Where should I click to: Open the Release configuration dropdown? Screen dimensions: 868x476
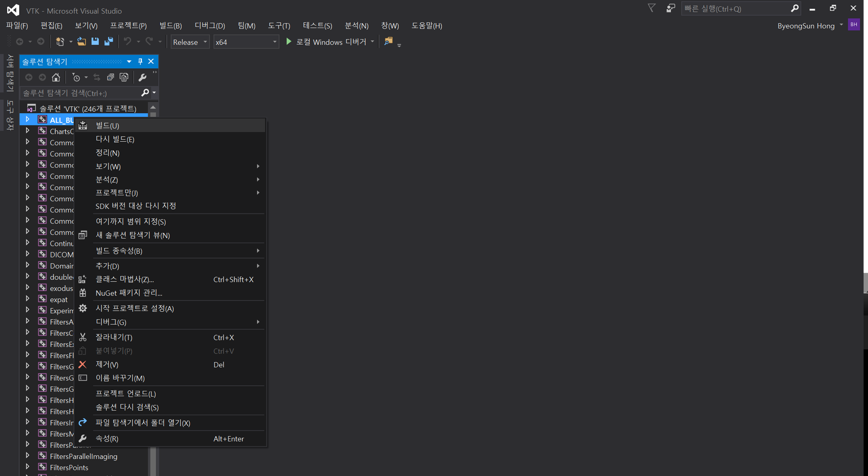coord(190,42)
